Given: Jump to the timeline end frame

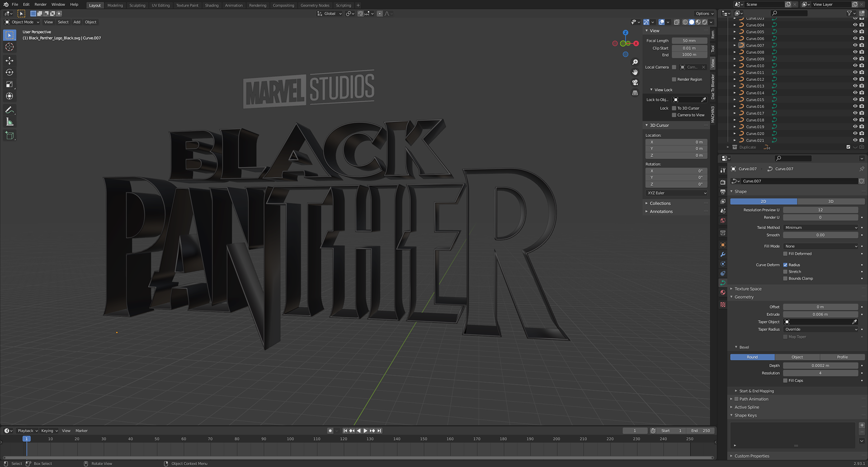Looking at the screenshot, I should click(x=379, y=431).
